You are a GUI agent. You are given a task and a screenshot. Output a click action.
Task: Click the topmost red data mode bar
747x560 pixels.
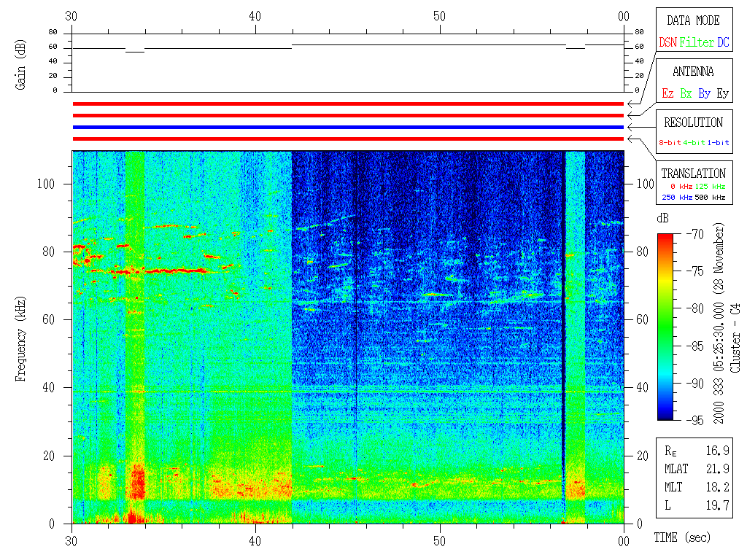pos(348,104)
